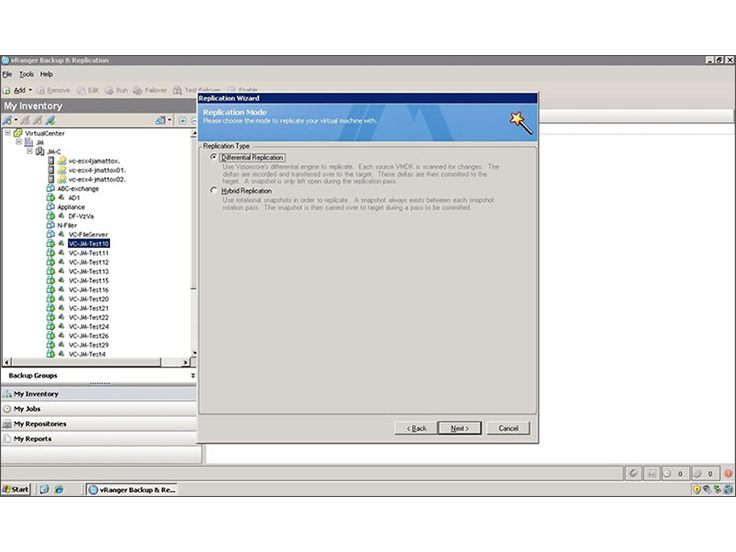Click the ABC-exchange resource pool icon
Screen dimensions: 736x552
coord(51,189)
